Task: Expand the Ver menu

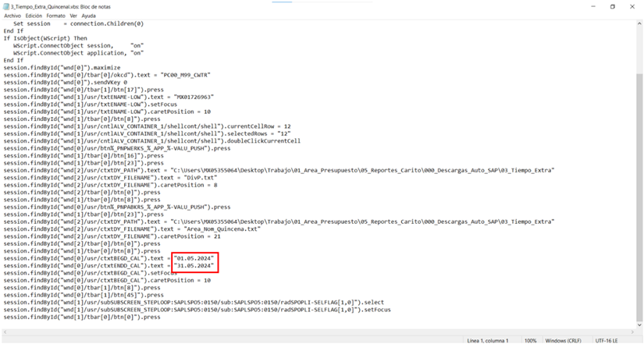Action: pos(73,16)
